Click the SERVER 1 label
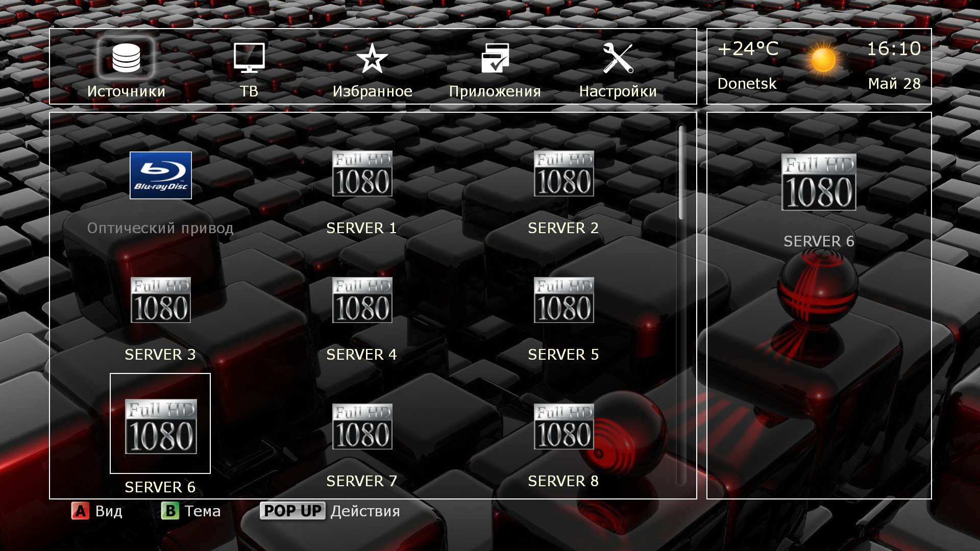 pos(361,228)
